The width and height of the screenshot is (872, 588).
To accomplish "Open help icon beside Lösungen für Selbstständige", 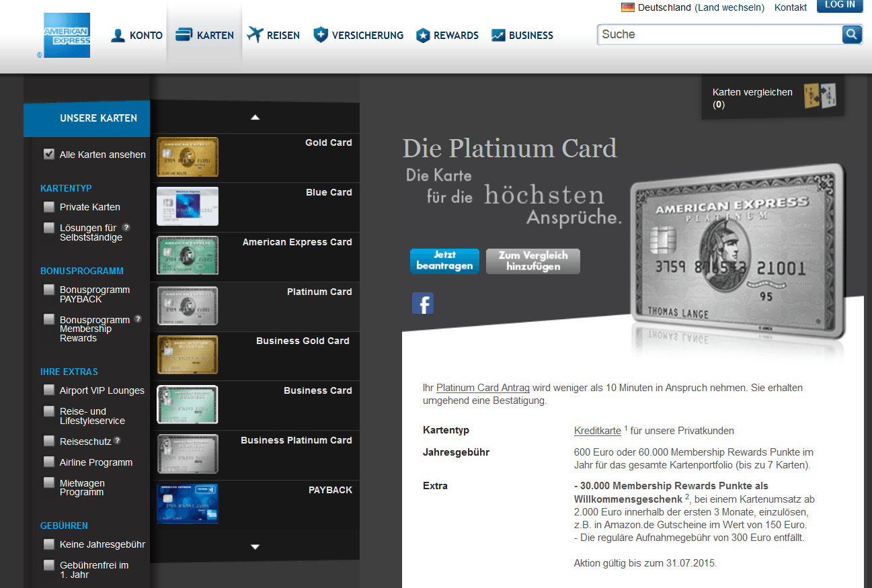I will 126,228.
